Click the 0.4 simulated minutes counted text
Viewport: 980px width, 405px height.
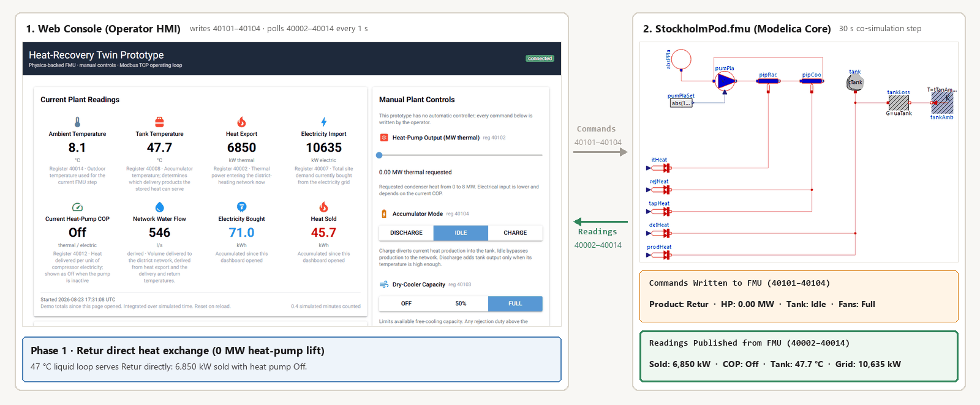(x=326, y=307)
